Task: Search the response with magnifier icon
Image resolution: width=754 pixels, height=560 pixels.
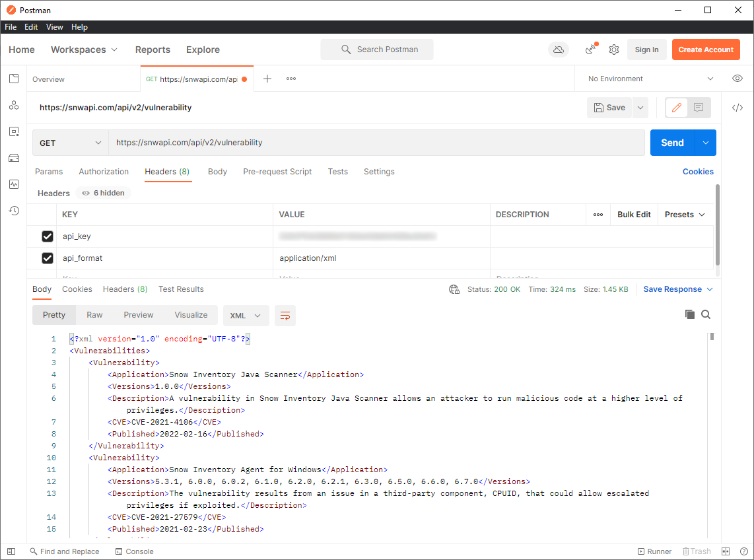Action: click(x=706, y=315)
